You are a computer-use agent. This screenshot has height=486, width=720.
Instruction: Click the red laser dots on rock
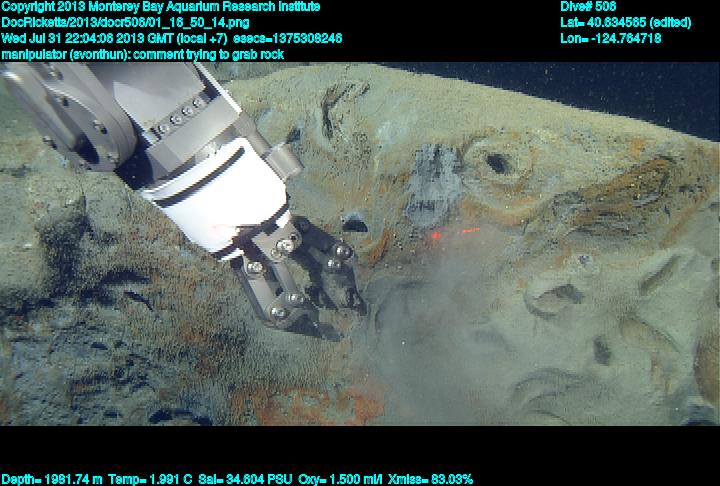(x=438, y=238)
